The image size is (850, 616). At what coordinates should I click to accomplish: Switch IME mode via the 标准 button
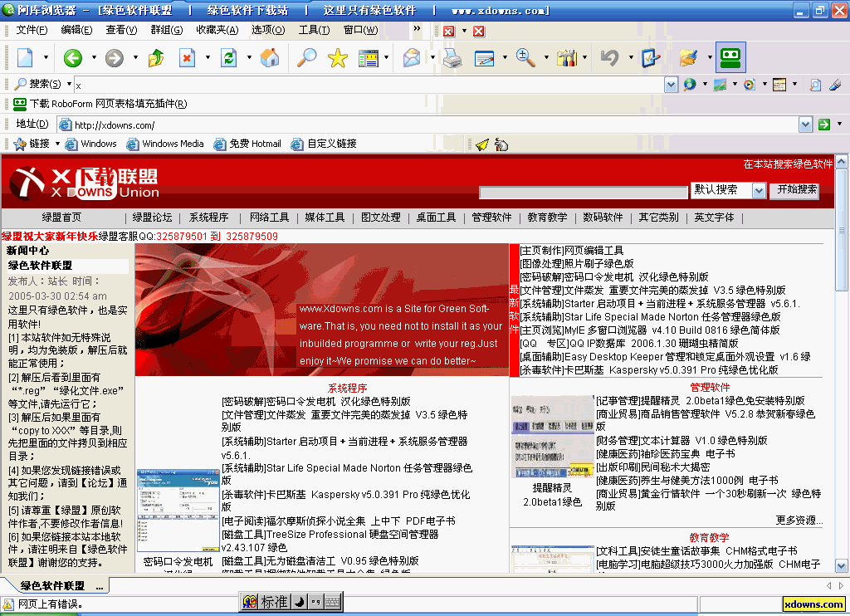click(274, 601)
